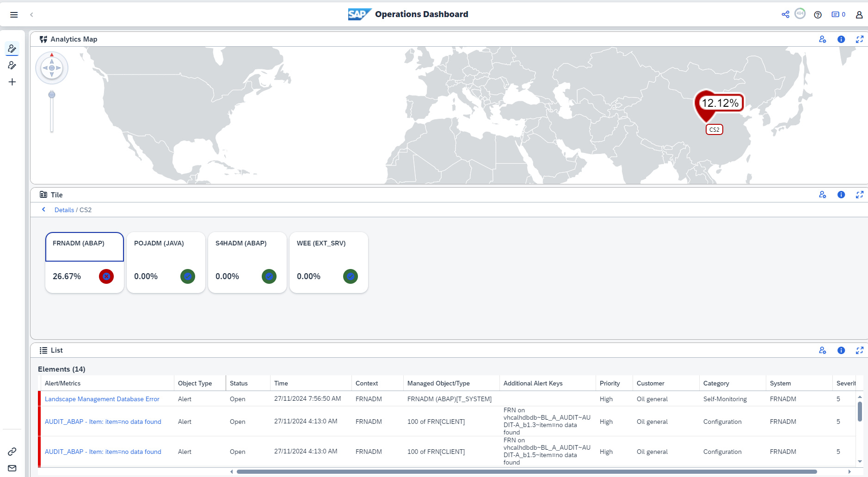Select the S4HADM (ABAP) tile
This screenshot has width=868, height=477.
247,263
